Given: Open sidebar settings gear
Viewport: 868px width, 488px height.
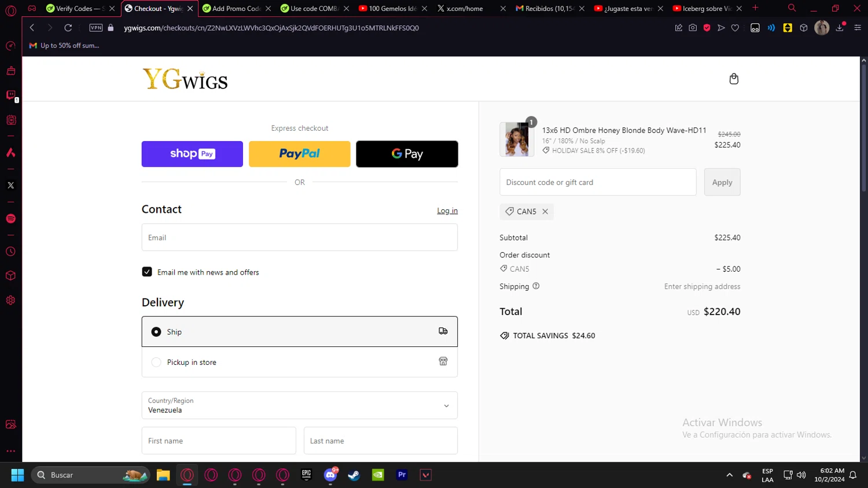Looking at the screenshot, I should (x=10, y=300).
